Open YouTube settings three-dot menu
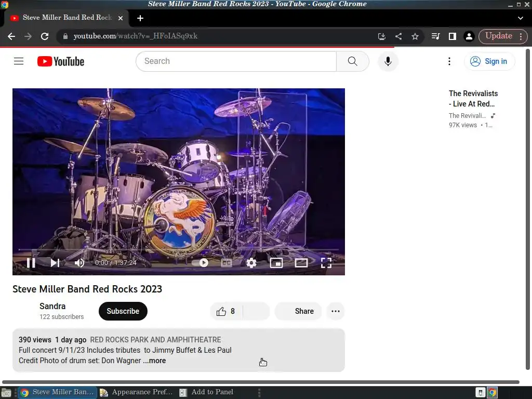Screen dimensions: 532x399 (x=449, y=61)
